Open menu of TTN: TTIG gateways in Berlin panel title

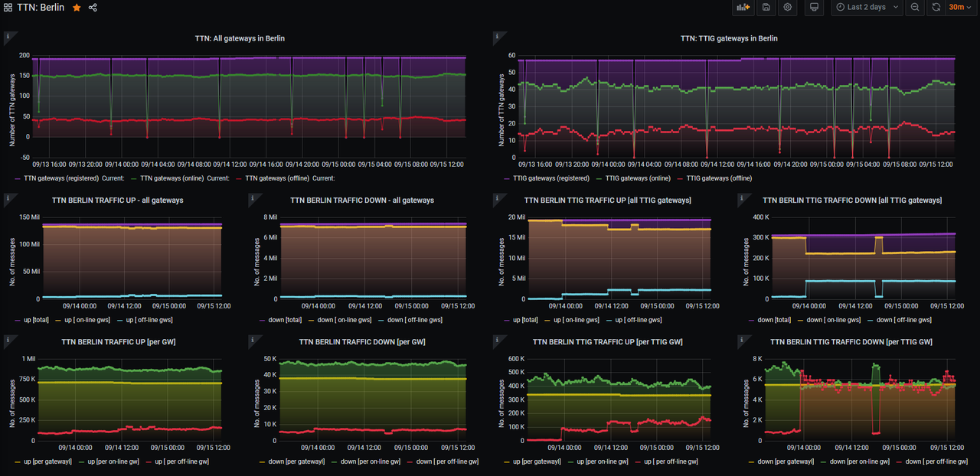click(x=729, y=38)
